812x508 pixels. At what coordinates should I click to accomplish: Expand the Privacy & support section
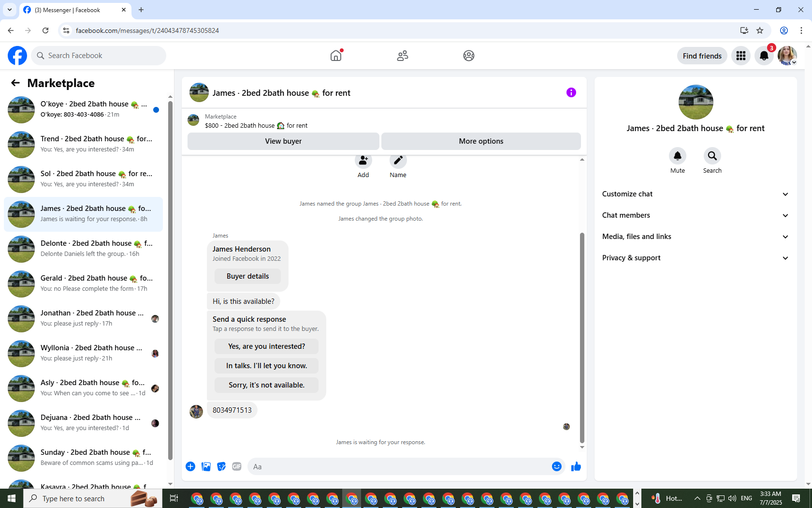696,258
